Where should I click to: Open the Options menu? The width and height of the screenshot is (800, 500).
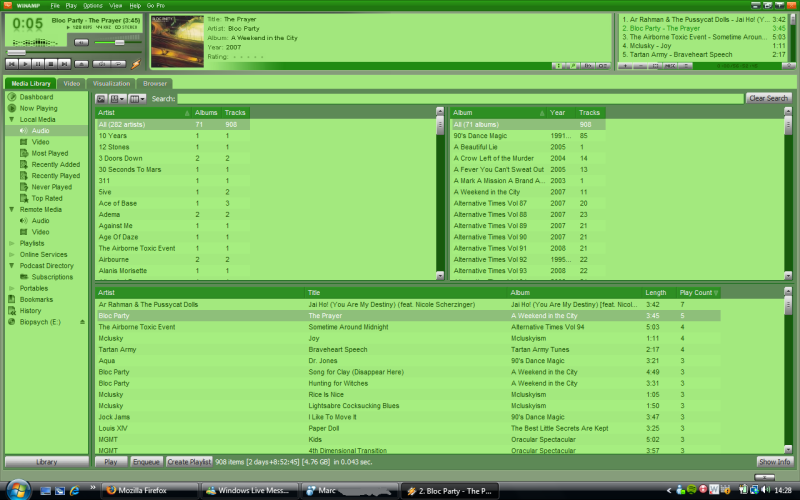point(92,6)
